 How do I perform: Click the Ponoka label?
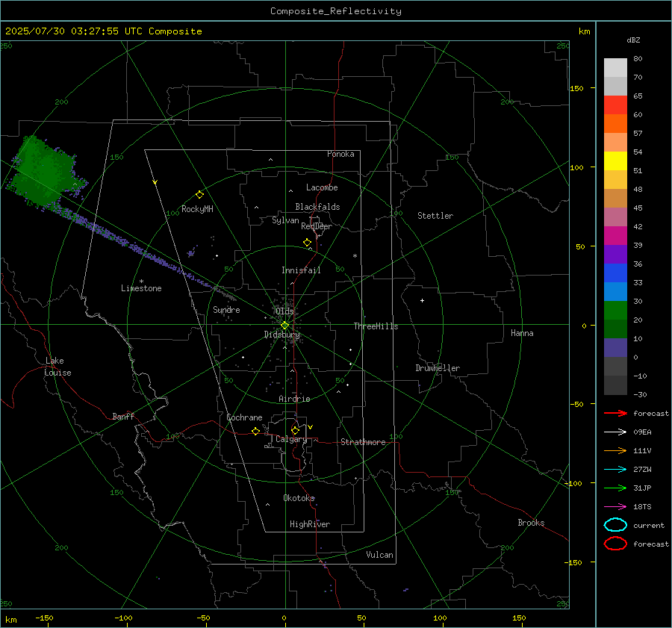click(x=340, y=154)
